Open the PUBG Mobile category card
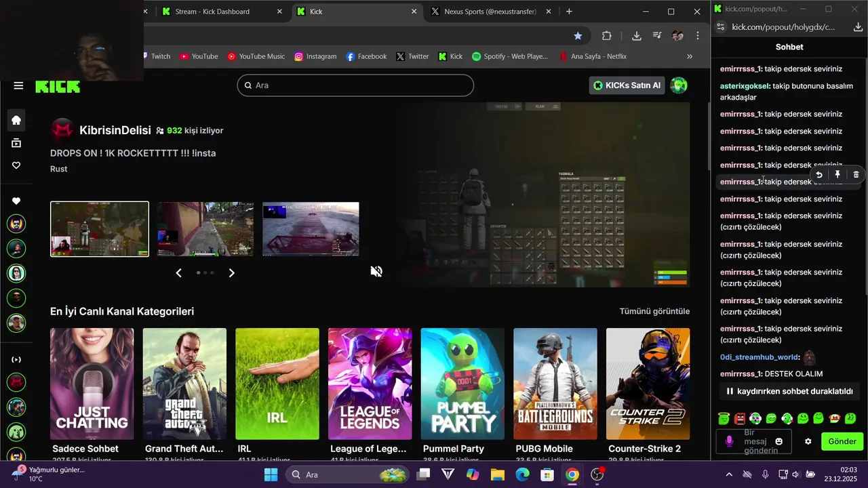 [555, 384]
